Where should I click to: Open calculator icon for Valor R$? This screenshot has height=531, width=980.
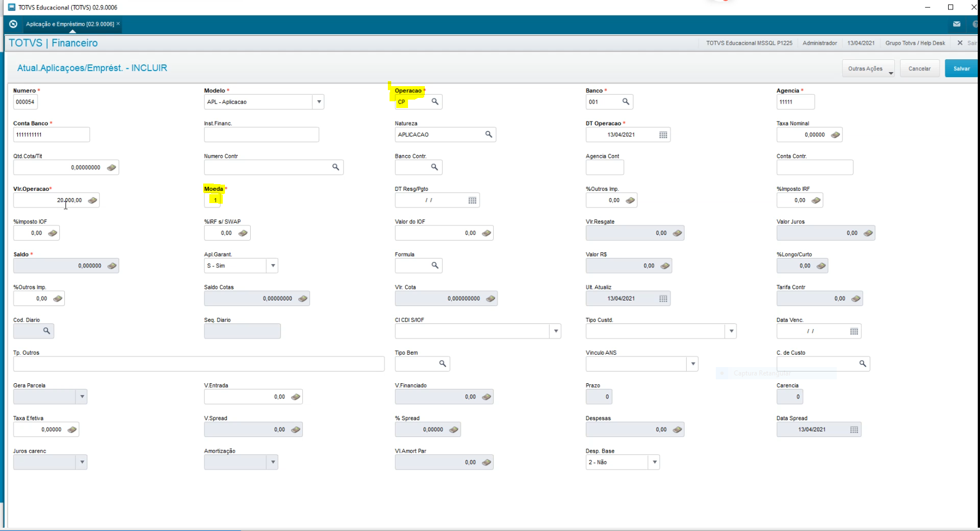click(665, 266)
